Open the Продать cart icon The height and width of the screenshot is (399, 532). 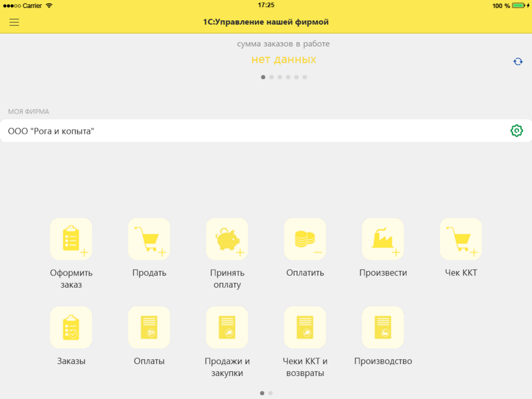click(x=149, y=239)
